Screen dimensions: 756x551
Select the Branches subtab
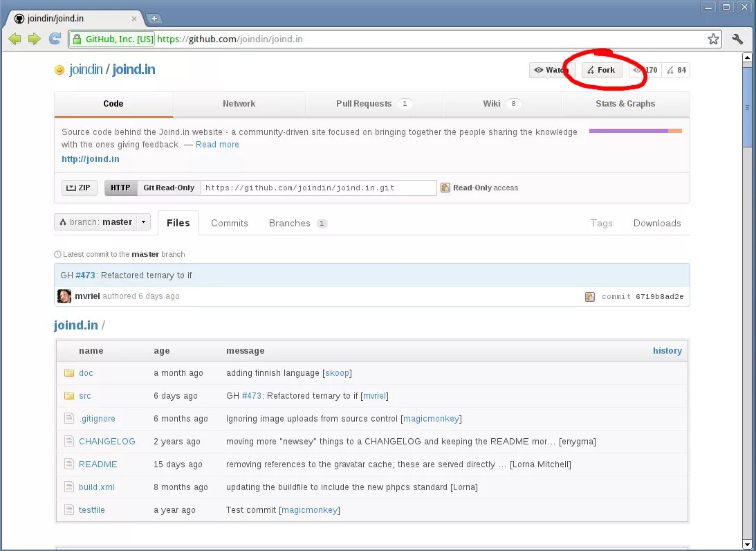(x=298, y=223)
